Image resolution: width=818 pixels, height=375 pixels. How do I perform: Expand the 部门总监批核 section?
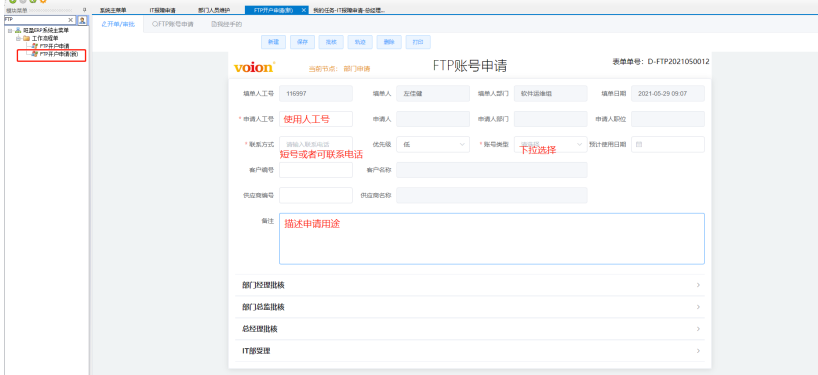tap(470, 307)
